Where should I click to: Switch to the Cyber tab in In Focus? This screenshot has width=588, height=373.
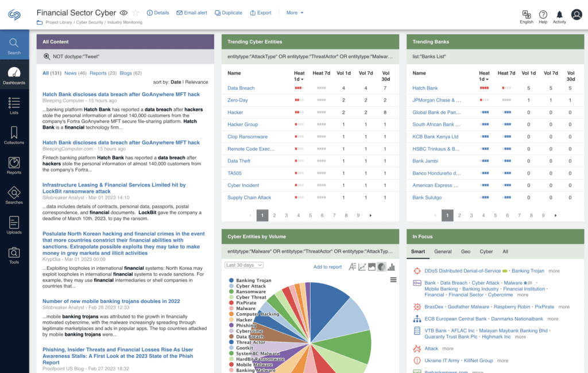(486, 251)
